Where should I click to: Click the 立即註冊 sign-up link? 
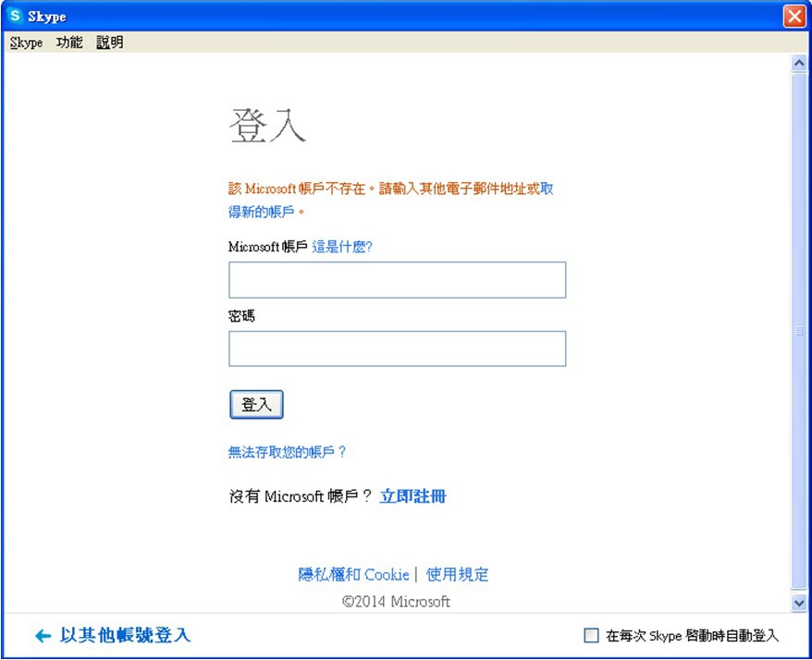tap(412, 495)
